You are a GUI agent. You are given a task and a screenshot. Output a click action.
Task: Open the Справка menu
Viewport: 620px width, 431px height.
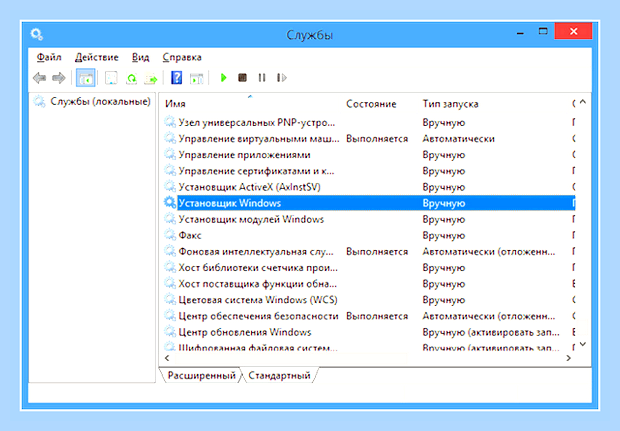coord(182,57)
